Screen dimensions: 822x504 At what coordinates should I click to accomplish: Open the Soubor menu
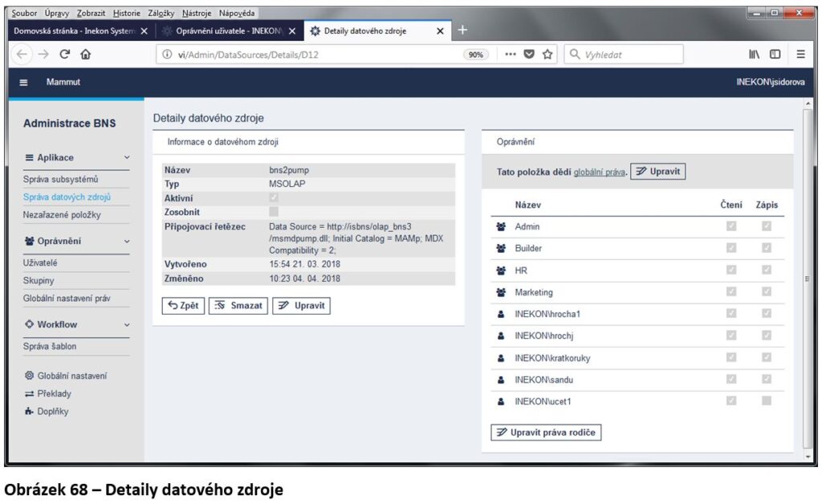pos(24,13)
